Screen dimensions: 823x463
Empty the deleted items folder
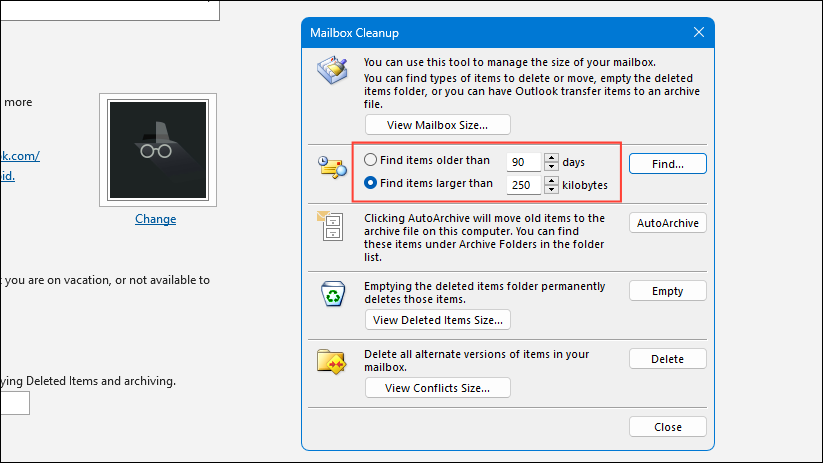[x=668, y=291]
